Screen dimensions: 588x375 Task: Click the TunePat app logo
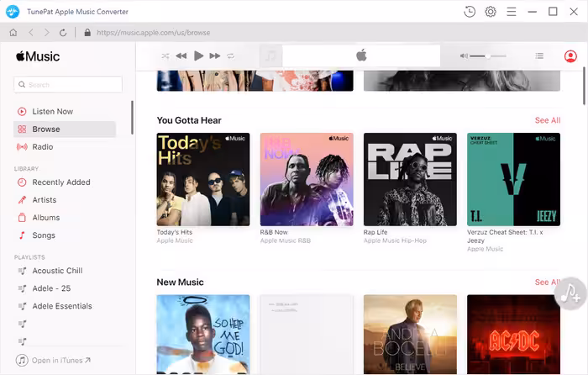[x=13, y=12]
